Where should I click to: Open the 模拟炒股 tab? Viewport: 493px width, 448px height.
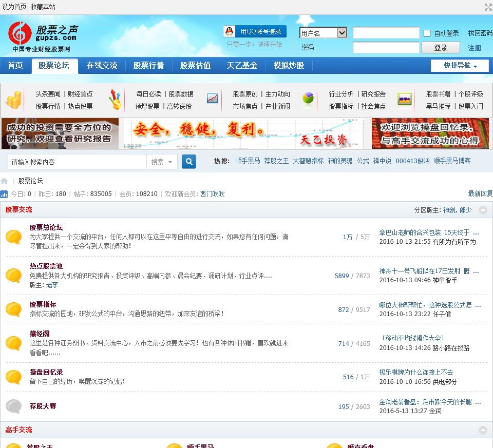click(289, 65)
